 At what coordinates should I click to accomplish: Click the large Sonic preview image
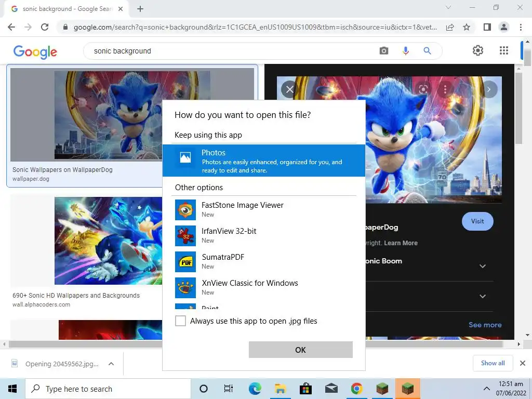point(389,139)
